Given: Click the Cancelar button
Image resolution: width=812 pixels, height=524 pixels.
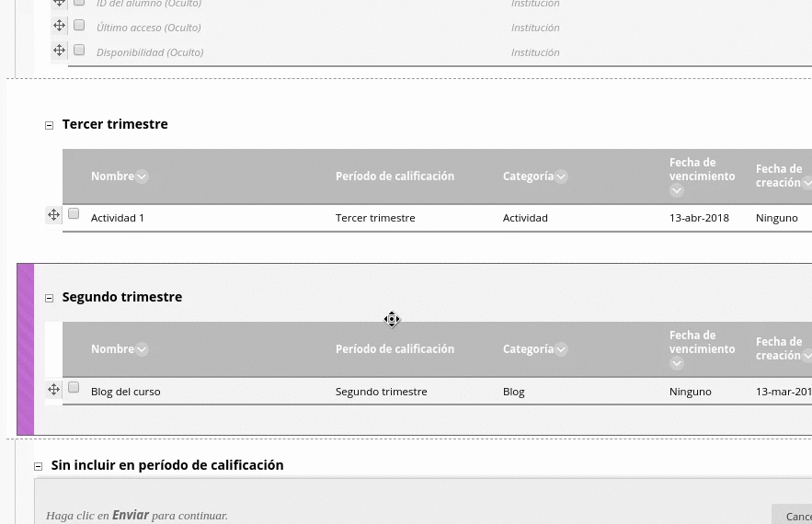Looking at the screenshot, I should coord(793,517).
